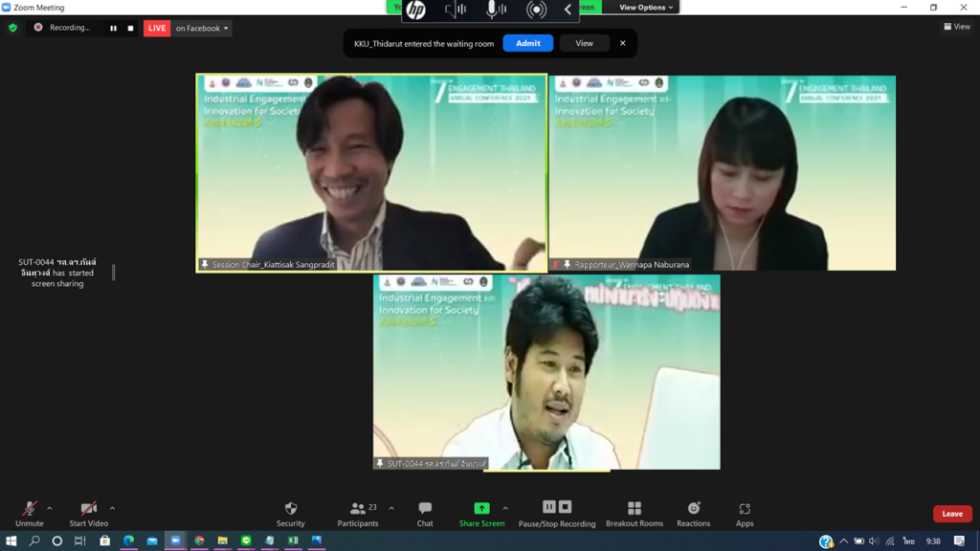
Task: Open the Windows Action Center notifications
Action: point(959,541)
